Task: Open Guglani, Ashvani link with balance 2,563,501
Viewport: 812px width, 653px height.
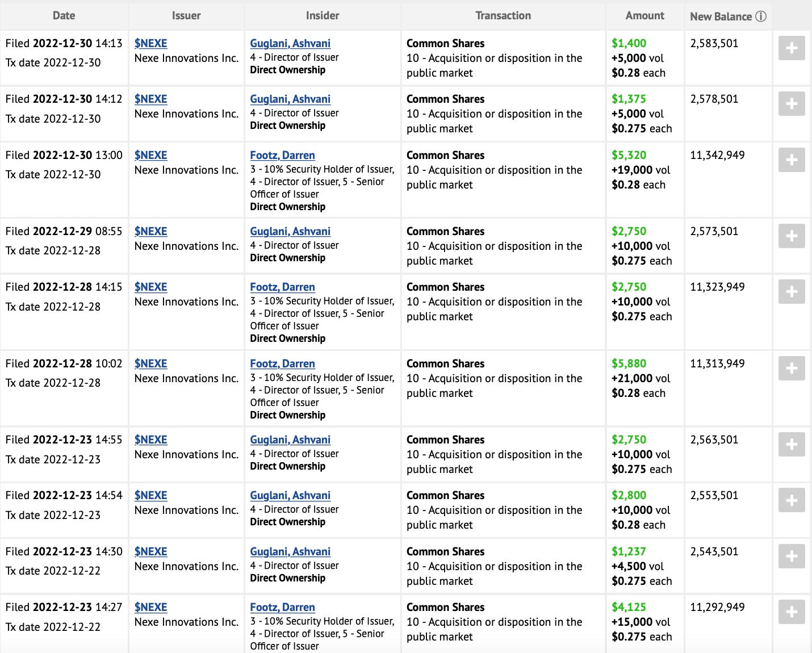Action: point(290,439)
